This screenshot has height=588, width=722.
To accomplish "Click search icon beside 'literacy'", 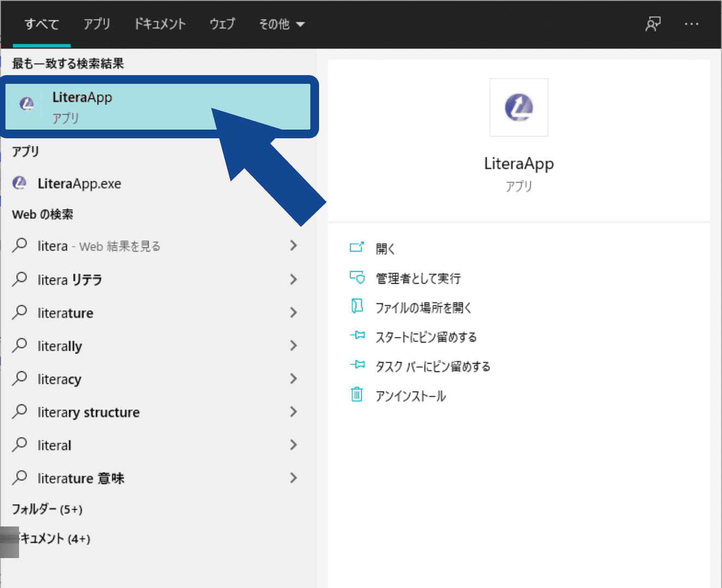I will (x=20, y=378).
